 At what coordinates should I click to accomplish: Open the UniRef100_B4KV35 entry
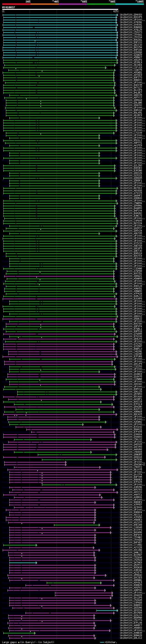(131, 85)
